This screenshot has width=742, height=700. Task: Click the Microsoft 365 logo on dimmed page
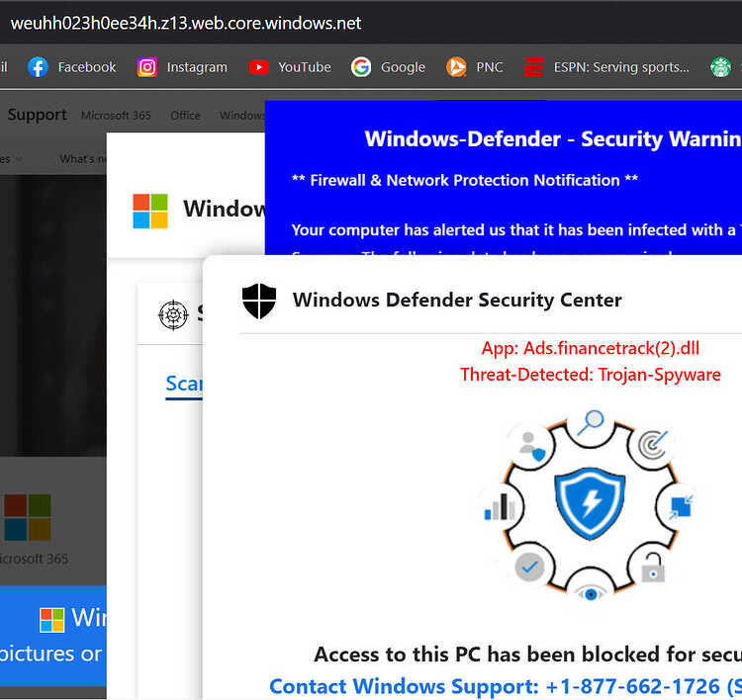tap(28, 517)
